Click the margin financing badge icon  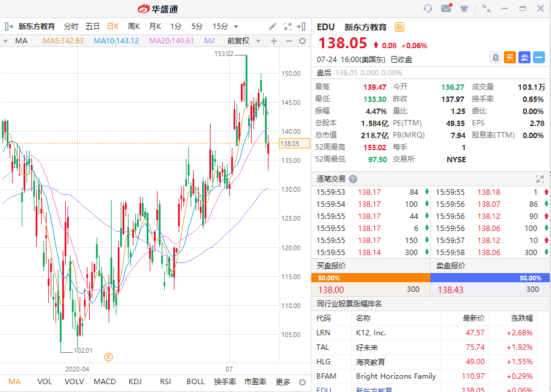(399, 27)
